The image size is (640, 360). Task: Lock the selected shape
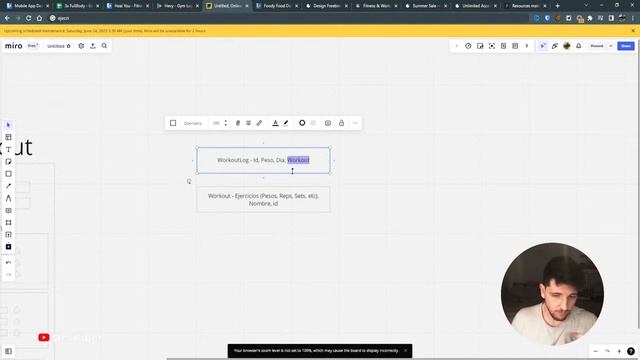tap(341, 123)
